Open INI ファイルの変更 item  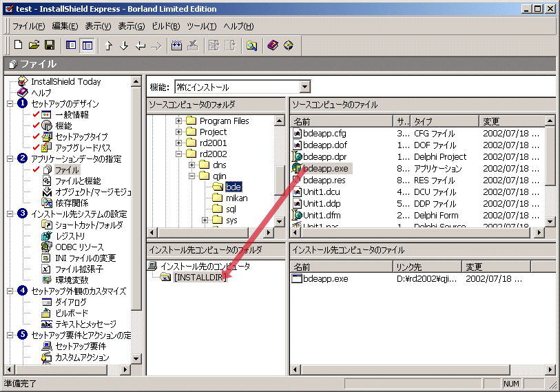[85, 258]
